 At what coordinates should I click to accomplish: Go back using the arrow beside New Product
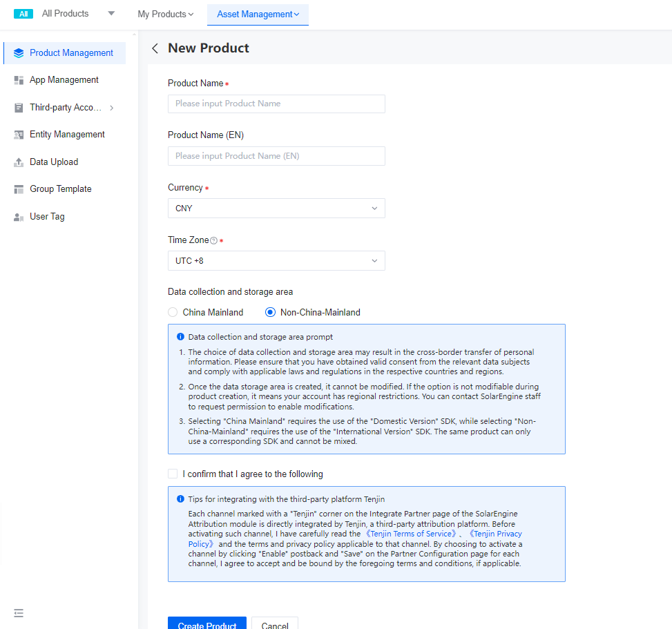tap(155, 48)
